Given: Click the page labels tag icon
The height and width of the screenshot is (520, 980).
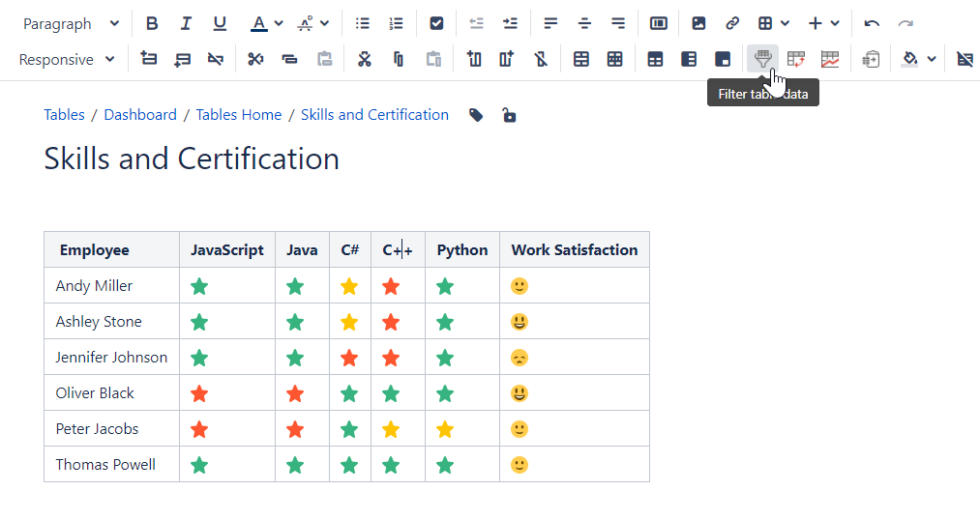Looking at the screenshot, I should tap(476, 115).
